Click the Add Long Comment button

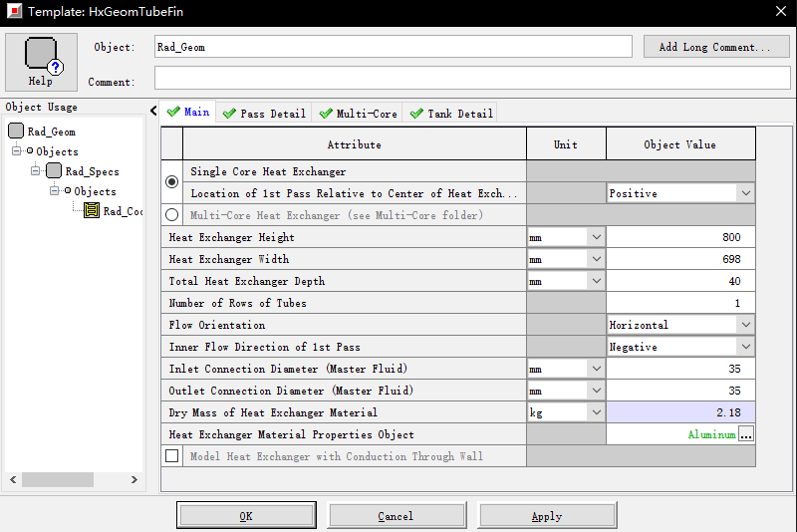click(x=716, y=47)
